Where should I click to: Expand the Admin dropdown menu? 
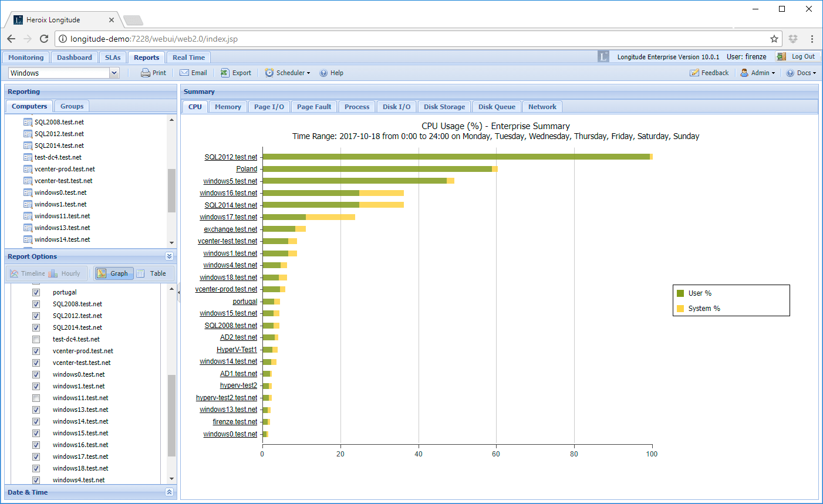coord(758,73)
